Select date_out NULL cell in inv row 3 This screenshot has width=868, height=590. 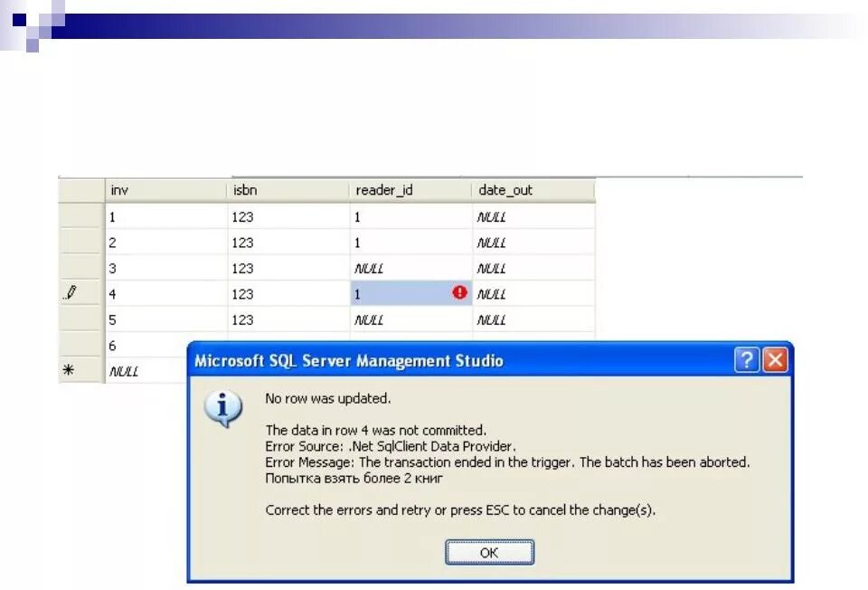pyautogui.click(x=533, y=268)
